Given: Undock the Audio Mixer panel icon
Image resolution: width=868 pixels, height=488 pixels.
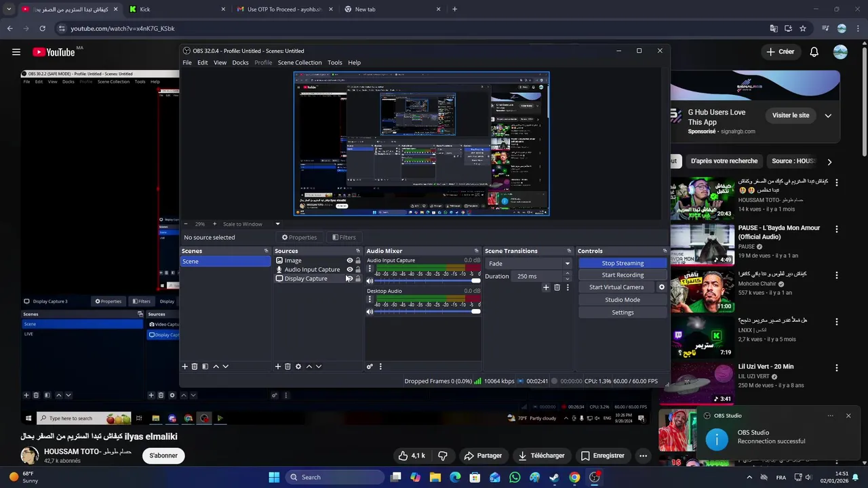Looking at the screenshot, I should [477, 251].
